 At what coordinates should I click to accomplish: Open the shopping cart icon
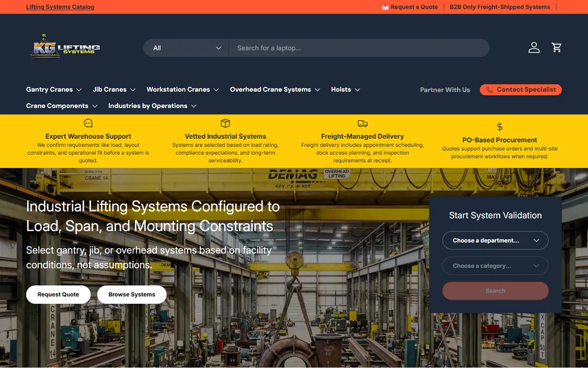point(557,48)
